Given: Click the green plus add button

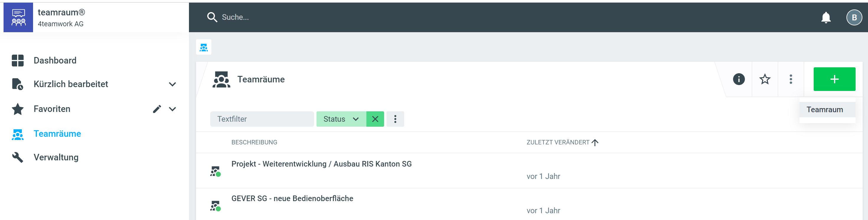Looking at the screenshot, I should point(834,79).
